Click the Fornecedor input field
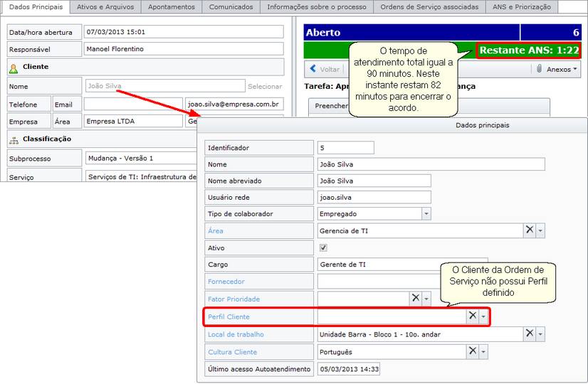The image size is (588, 384). pos(379,281)
